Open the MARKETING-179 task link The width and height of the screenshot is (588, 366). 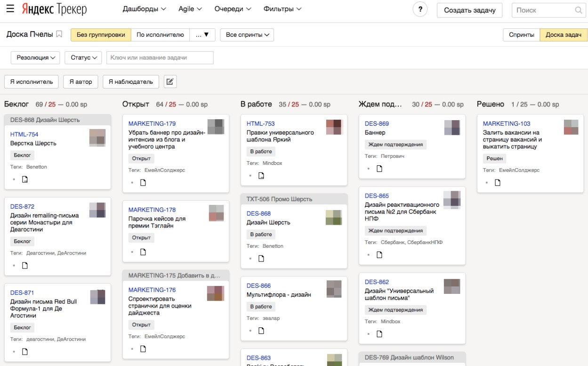tap(152, 123)
